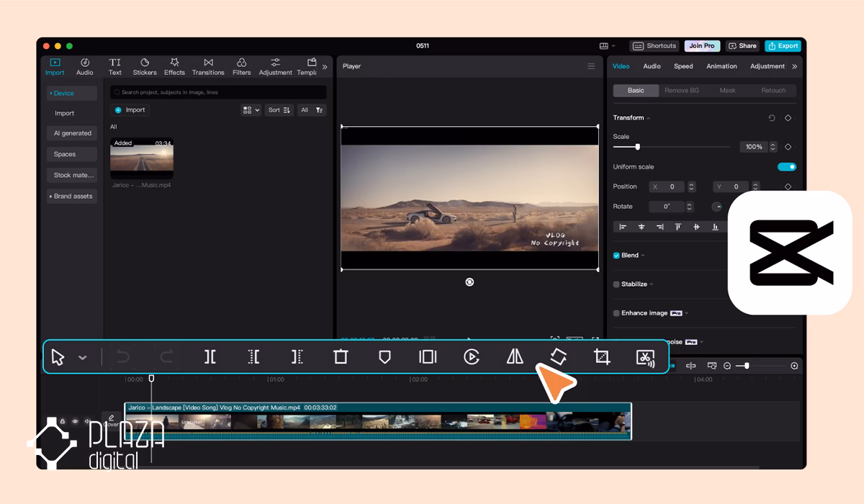Image resolution: width=864 pixels, height=504 pixels.
Task: Expand more media panel tabs with double chevron
Action: pyautogui.click(x=325, y=67)
